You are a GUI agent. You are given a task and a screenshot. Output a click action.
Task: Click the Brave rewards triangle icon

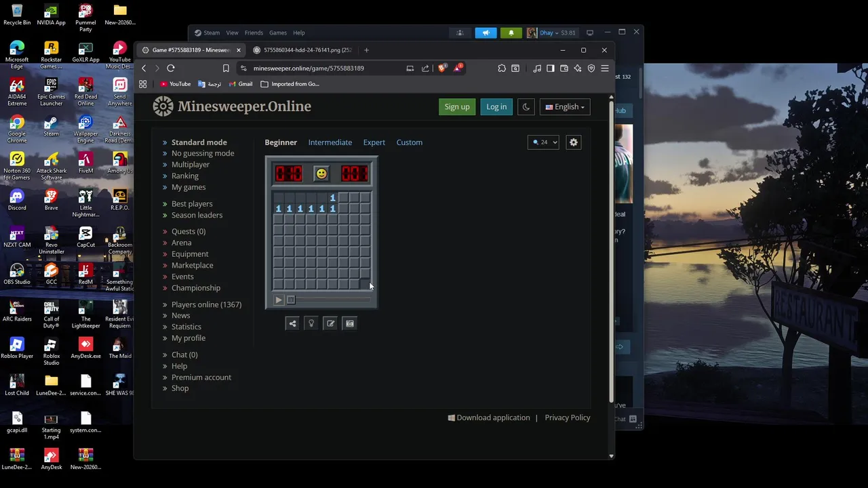(458, 68)
